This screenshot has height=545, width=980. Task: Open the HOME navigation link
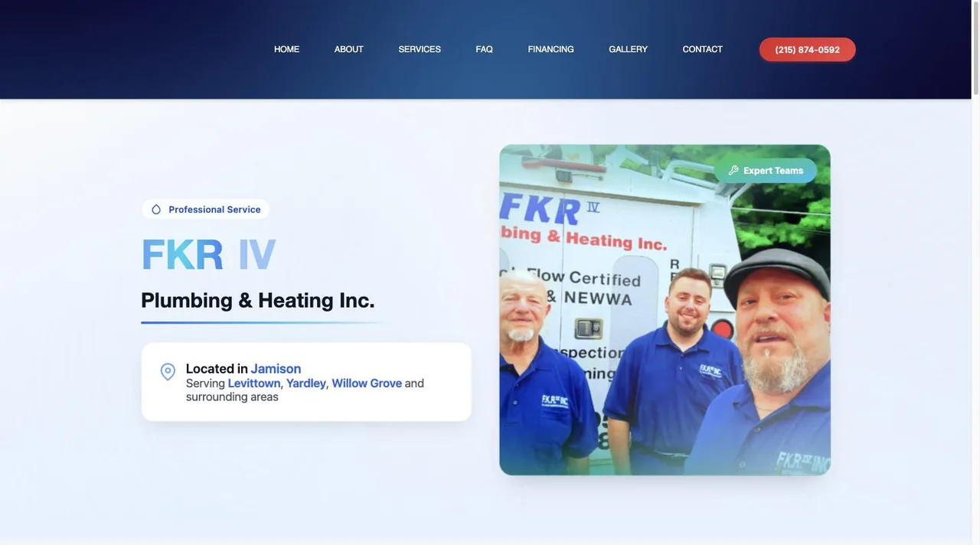point(286,49)
